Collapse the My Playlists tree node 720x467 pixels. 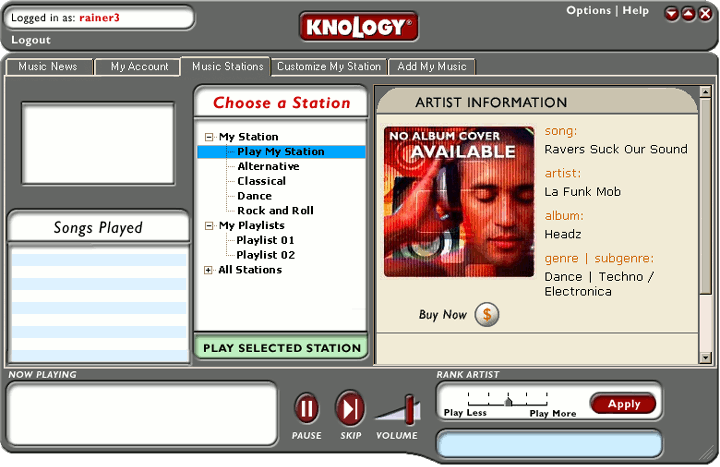coord(209,226)
